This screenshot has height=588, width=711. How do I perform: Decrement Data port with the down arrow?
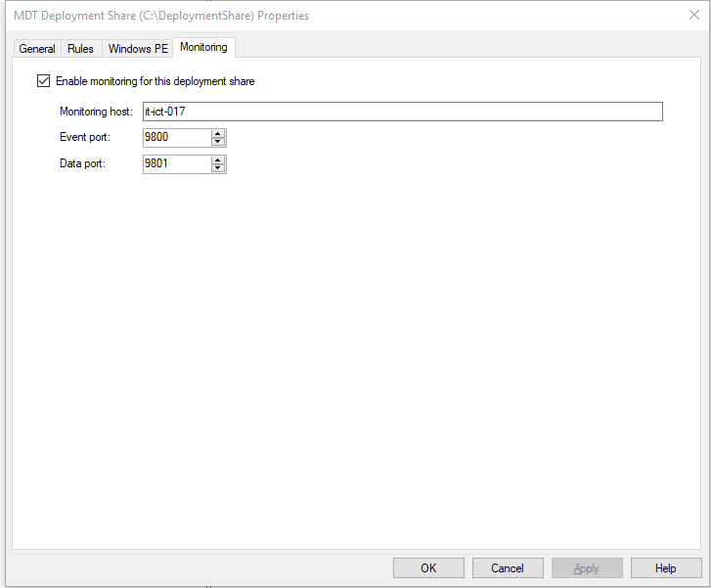pos(218,168)
